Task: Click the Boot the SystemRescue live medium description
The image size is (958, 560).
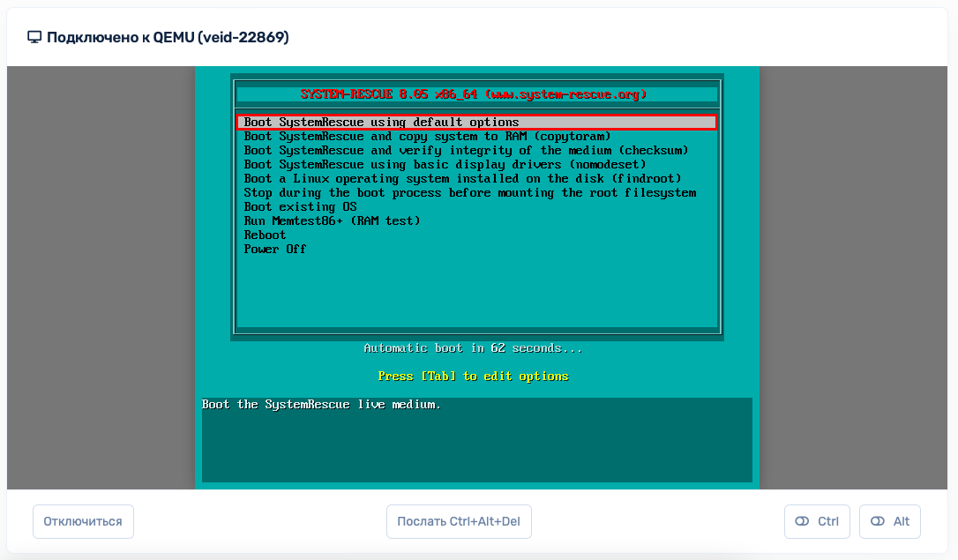Action: (x=321, y=404)
